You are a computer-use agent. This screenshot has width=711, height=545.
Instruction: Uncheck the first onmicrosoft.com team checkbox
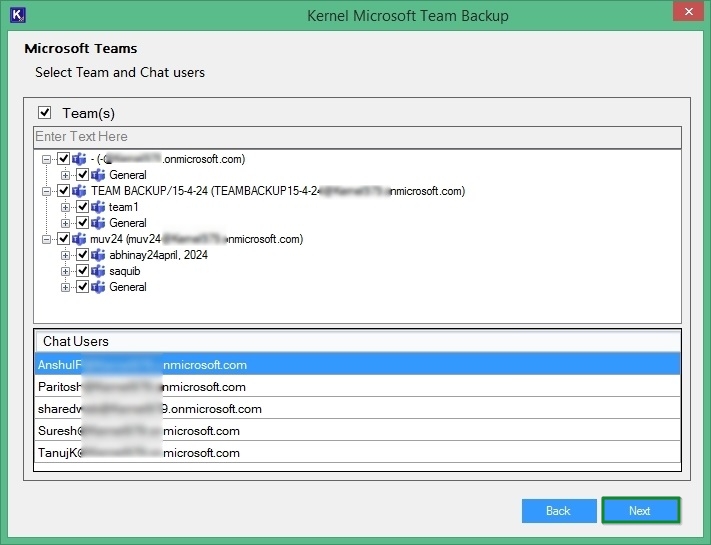(x=63, y=159)
